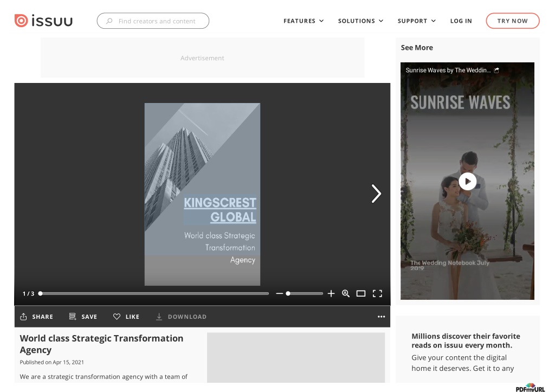Play the Sunrise Waves video
This screenshot has height=392, width=555.
click(467, 181)
